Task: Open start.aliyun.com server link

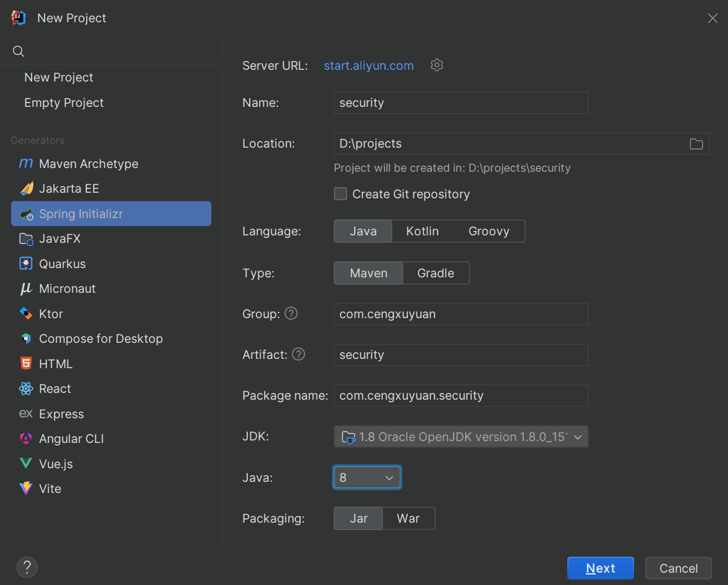Action: pos(369,65)
